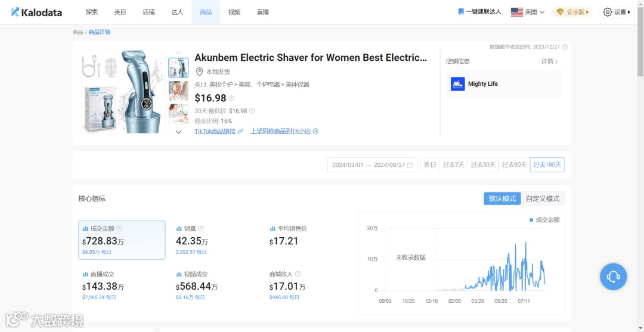The image size is (644, 332).
Task: Select the third product thumbnail
Action: click(179, 114)
